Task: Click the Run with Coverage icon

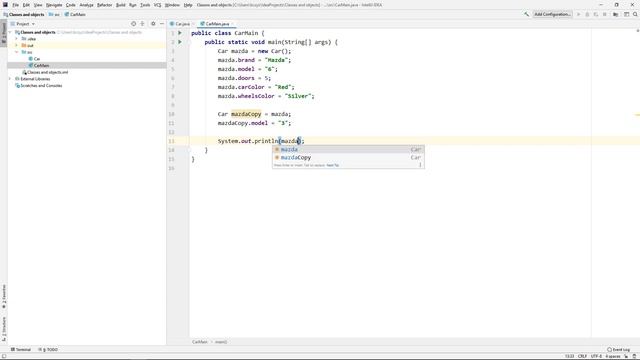Action: 596,14
